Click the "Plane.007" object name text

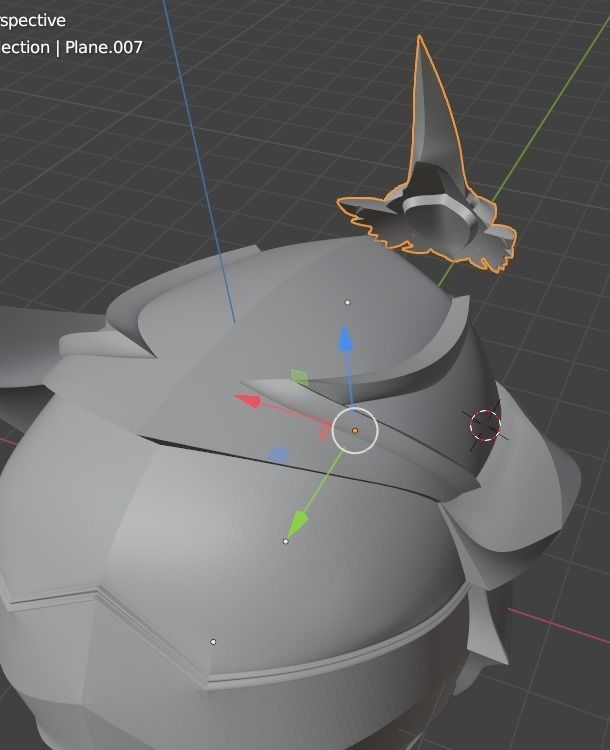click(x=104, y=47)
